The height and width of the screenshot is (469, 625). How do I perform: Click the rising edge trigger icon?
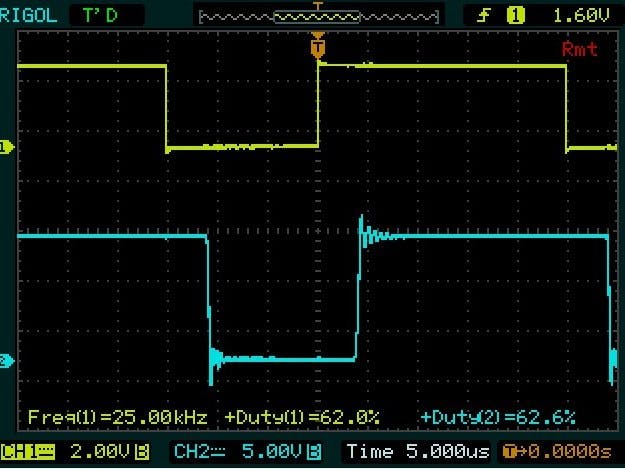pyautogui.click(x=483, y=16)
